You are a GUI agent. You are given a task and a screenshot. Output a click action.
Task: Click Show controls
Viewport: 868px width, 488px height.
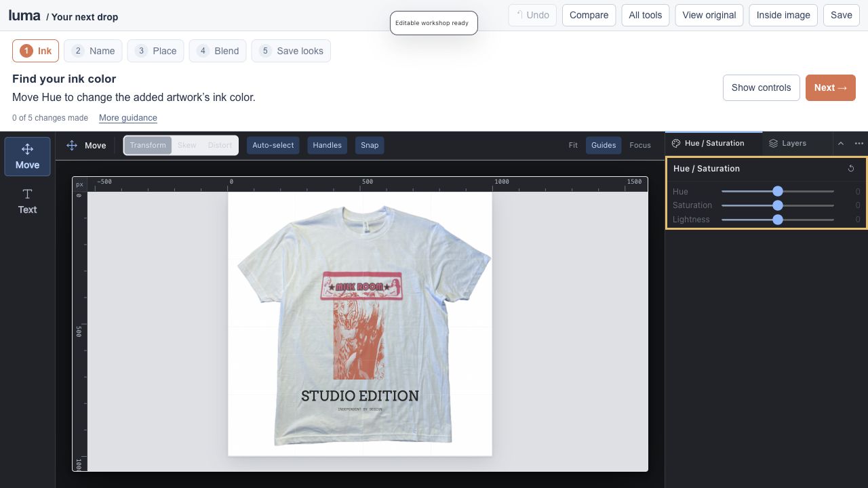762,87
